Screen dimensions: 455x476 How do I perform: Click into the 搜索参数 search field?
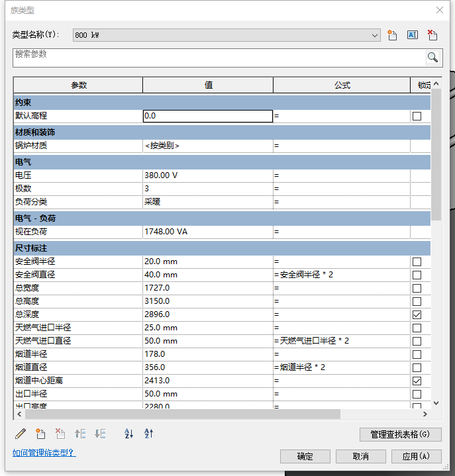pos(219,58)
